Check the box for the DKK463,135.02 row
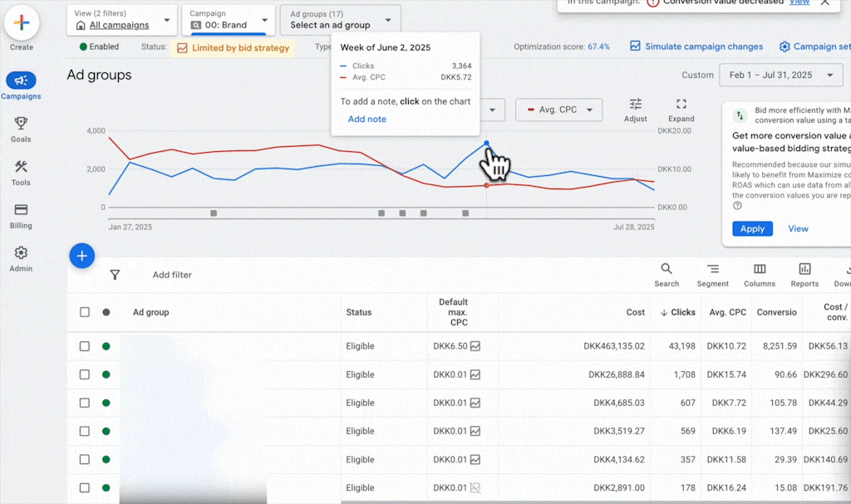 [84, 346]
